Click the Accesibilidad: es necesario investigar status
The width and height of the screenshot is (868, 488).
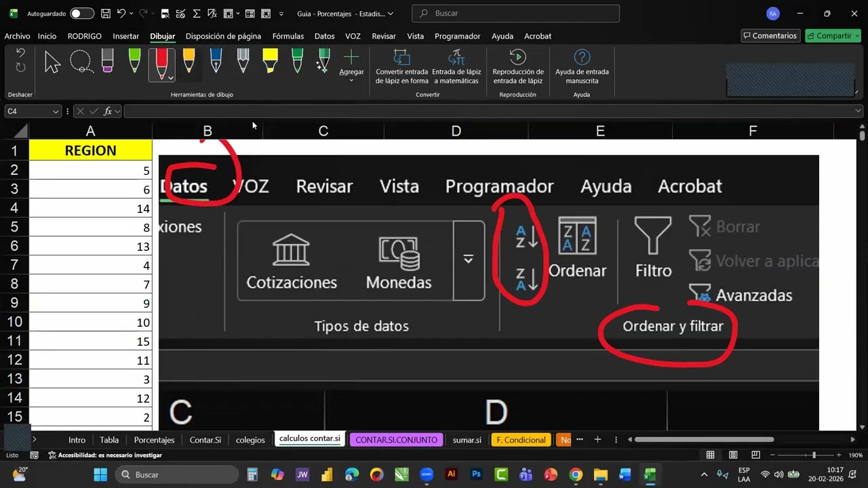pyautogui.click(x=105, y=455)
